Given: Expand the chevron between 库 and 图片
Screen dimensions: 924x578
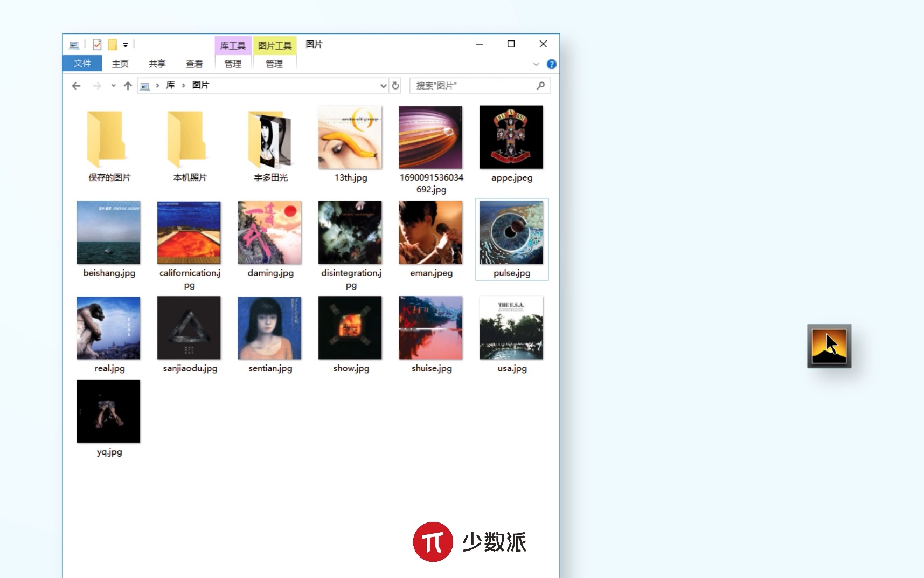Looking at the screenshot, I should [x=184, y=85].
